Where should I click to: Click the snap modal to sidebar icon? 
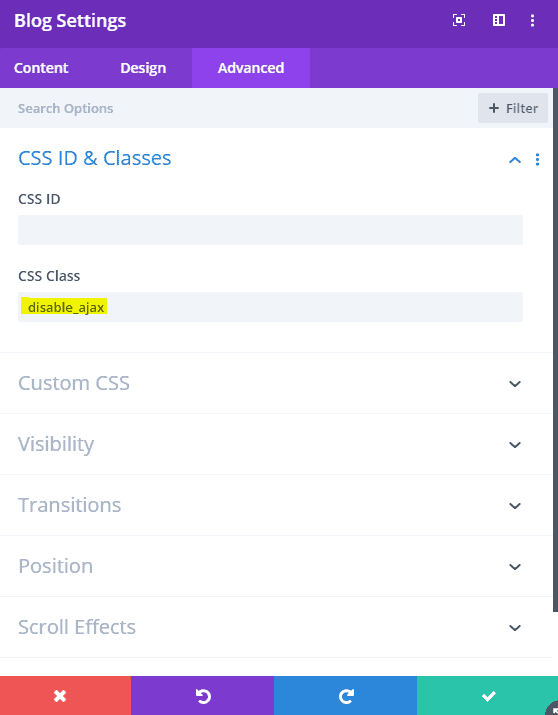499,20
